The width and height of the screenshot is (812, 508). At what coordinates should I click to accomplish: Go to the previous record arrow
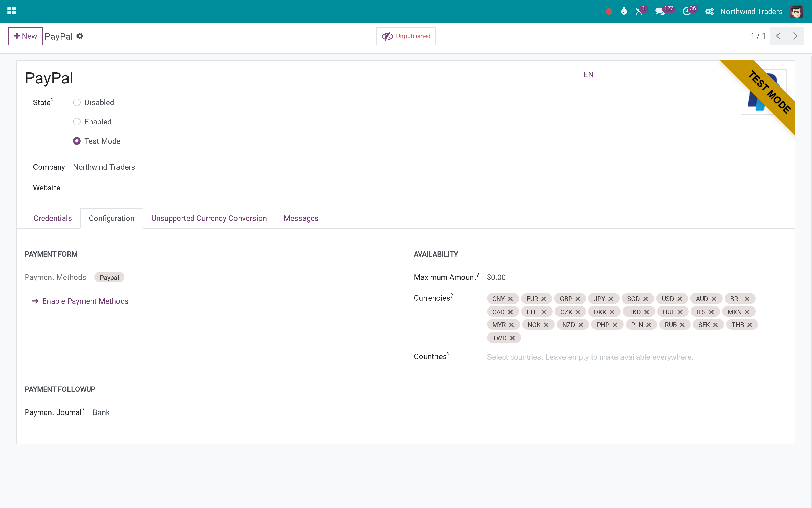pos(779,36)
